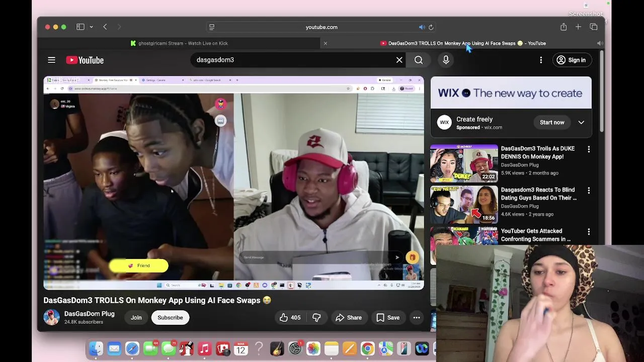
Task: Open Music app from the Dock
Action: click(x=205, y=348)
